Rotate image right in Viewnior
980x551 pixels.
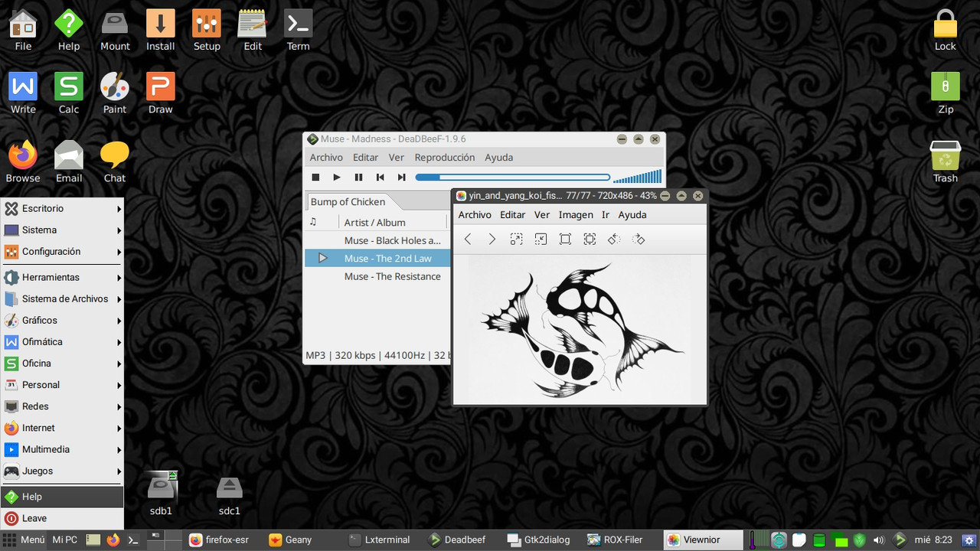coord(639,240)
